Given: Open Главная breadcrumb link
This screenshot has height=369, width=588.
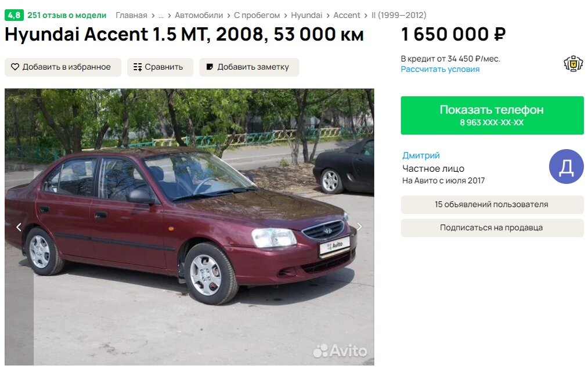Looking at the screenshot, I should [131, 15].
